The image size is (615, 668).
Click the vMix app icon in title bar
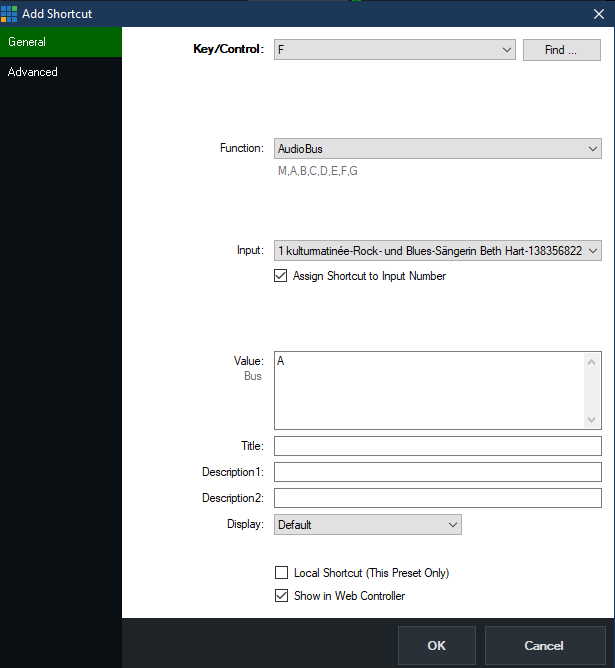[9, 14]
